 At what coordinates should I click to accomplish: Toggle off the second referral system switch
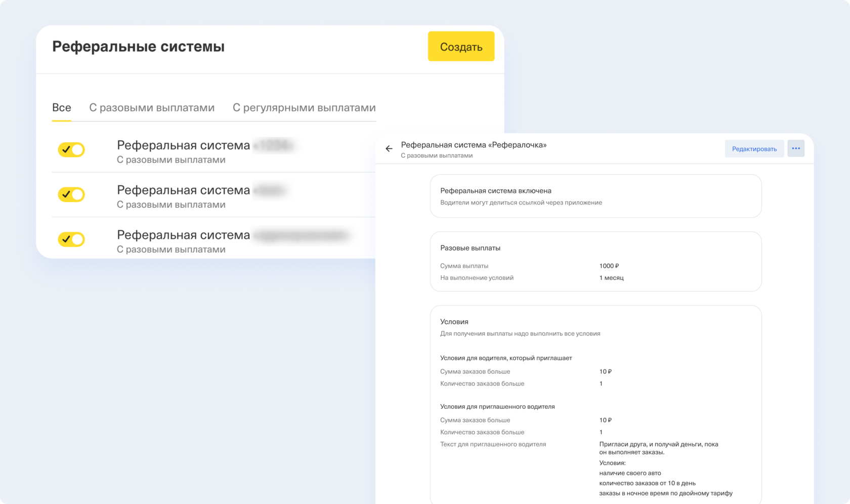(71, 195)
